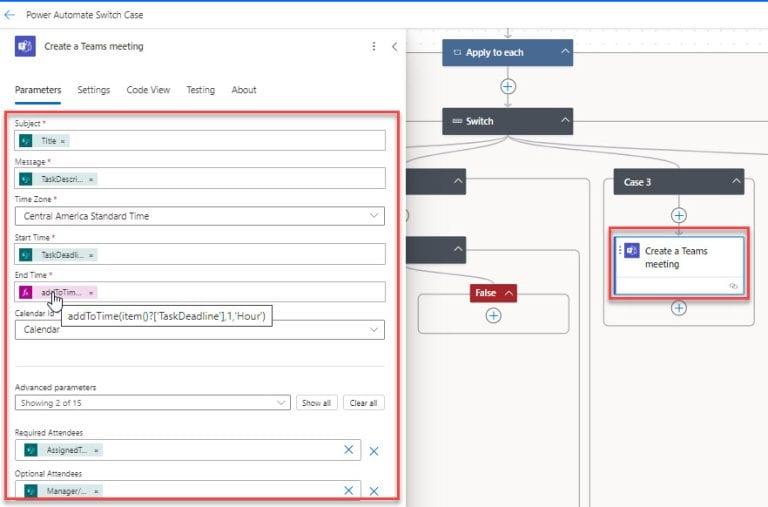Remove the TaskDescri... token from Message
The image size is (768, 507).
click(91, 180)
